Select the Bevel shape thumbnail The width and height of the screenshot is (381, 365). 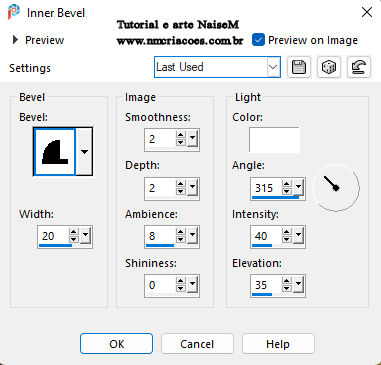point(55,152)
